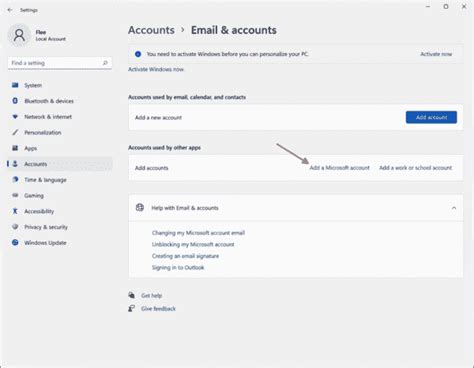The height and width of the screenshot is (368, 474).
Task: Click the Add account button
Action: click(x=431, y=117)
